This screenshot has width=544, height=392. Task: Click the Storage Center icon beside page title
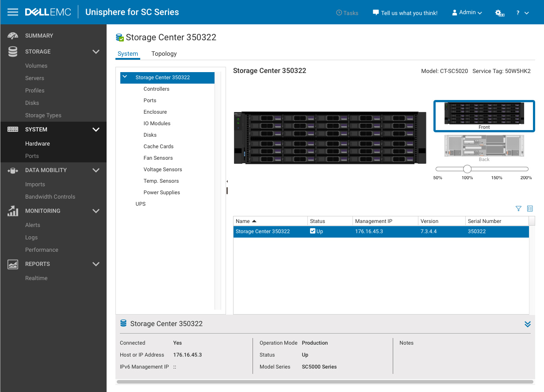pyautogui.click(x=119, y=38)
